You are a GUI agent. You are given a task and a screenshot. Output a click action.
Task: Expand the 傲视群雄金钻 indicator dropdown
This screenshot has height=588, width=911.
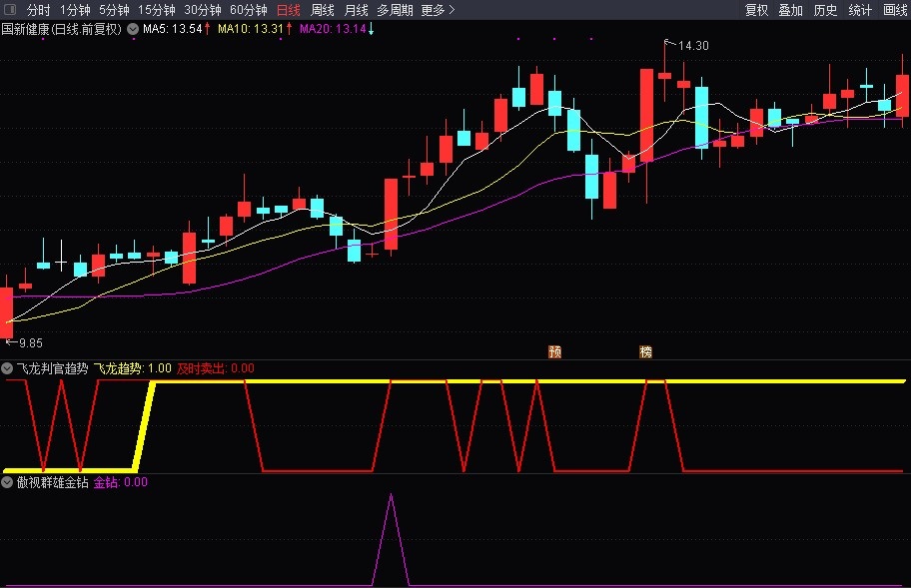click(x=7, y=482)
